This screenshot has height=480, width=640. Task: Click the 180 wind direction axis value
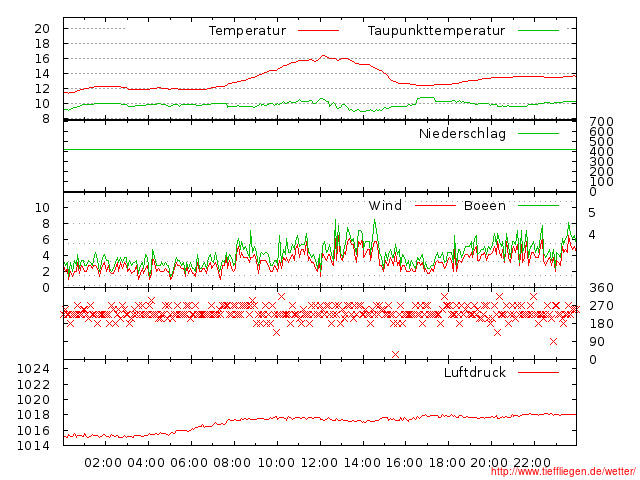601,324
